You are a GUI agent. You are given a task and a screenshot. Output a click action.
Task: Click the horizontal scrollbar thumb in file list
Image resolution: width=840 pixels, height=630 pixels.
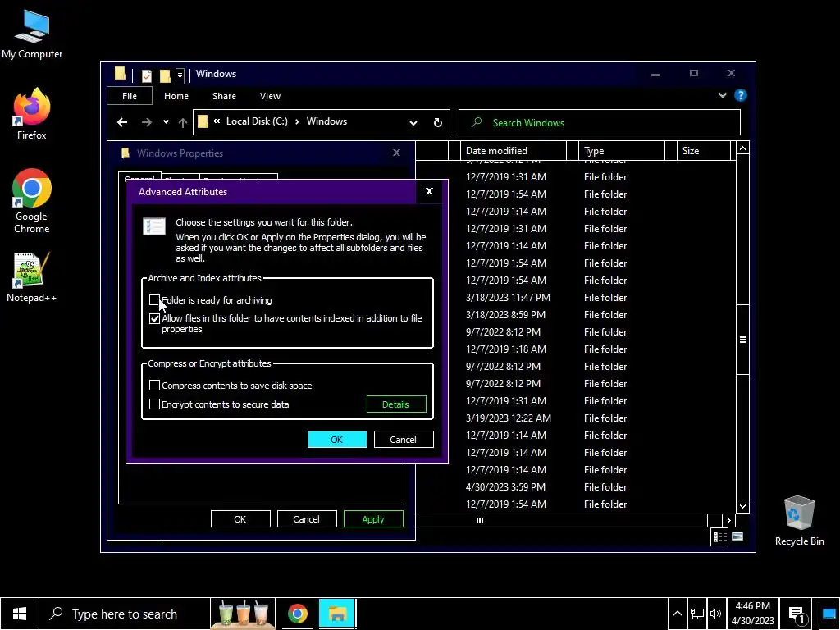tap(479, 520)
